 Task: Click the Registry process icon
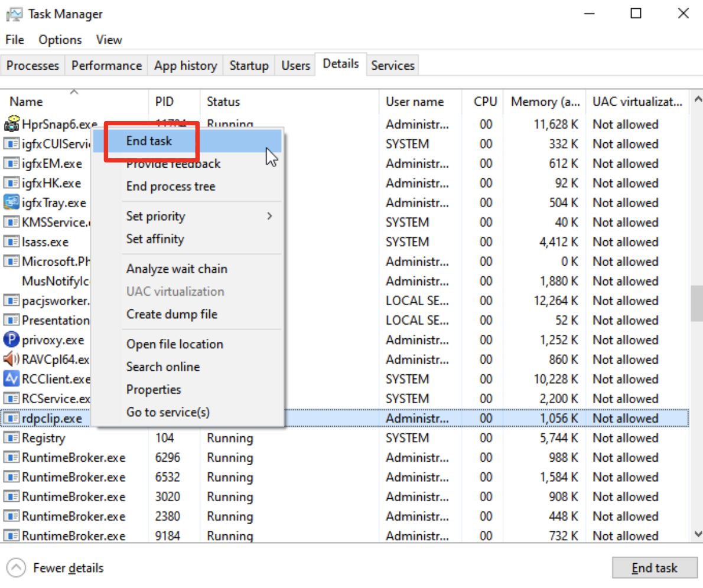(x=11, y=438)
